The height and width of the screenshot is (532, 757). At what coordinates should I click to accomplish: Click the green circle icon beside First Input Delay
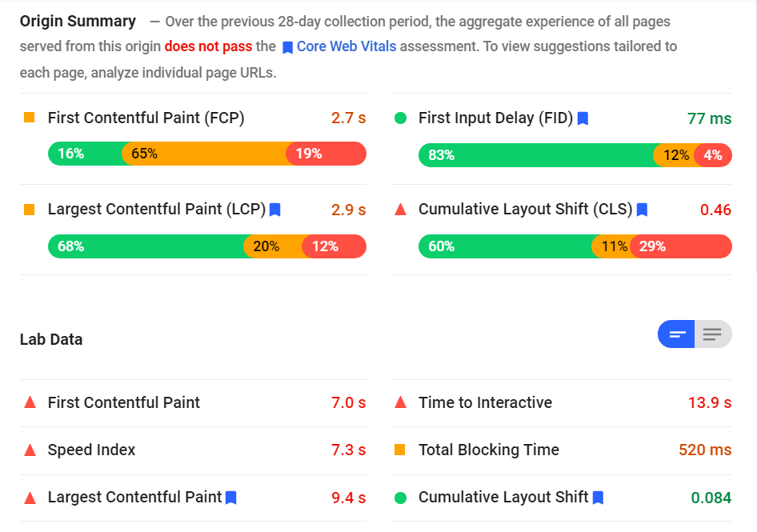point(400,118)
